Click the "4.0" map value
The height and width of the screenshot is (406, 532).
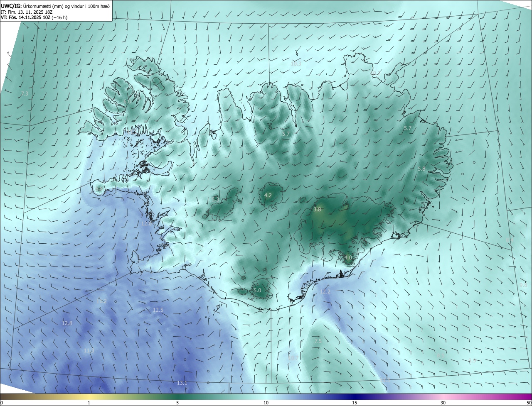tap(348, 257)
